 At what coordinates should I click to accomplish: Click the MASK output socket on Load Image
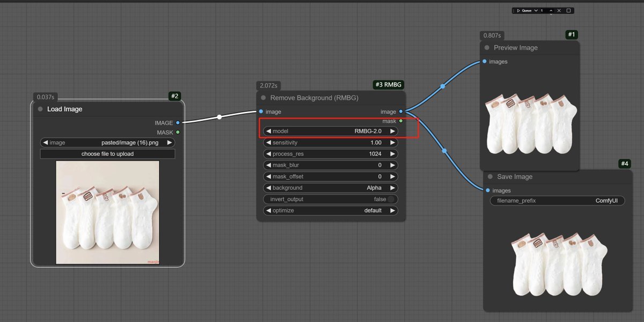point(178,132)
